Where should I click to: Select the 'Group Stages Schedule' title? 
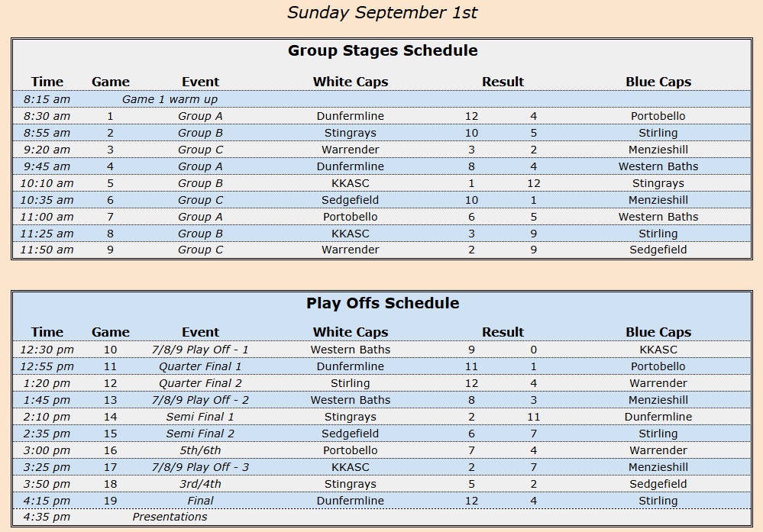click(383, 51)
